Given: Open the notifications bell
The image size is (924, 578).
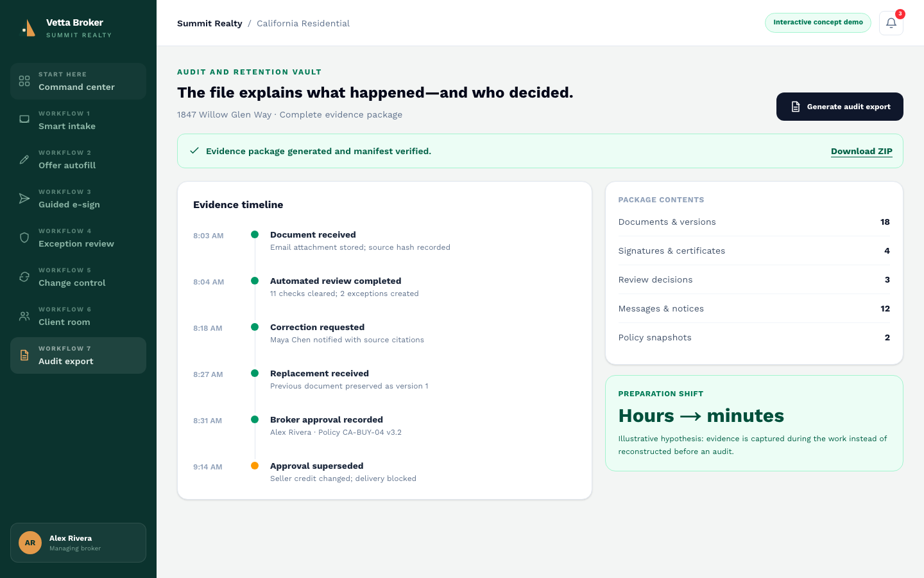Looking at the screenshot, I should click(891, 23).
